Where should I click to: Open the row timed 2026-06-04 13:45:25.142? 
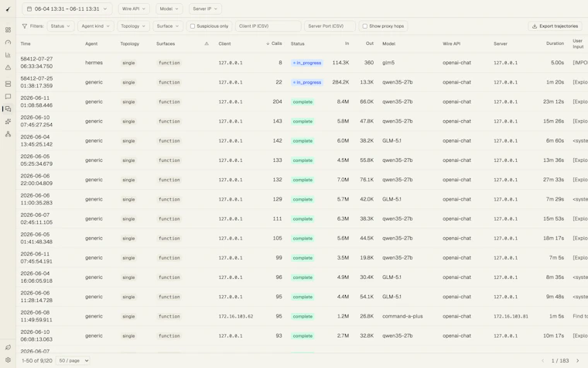click(302, 141)
